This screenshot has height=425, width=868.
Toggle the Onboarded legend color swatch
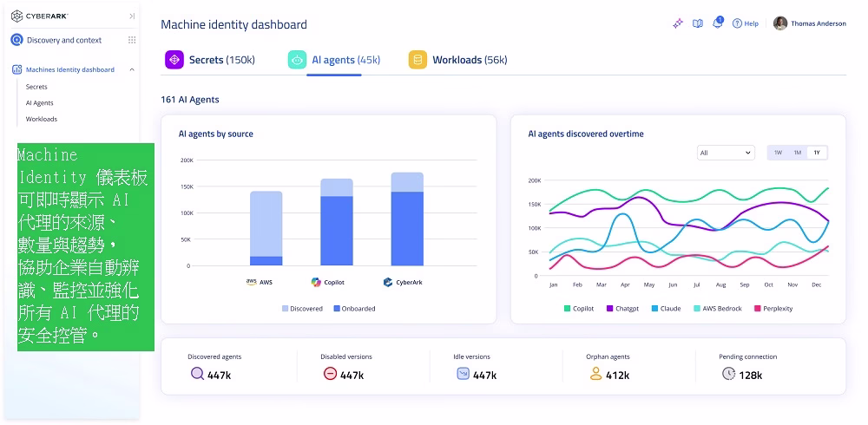[337, 309]
